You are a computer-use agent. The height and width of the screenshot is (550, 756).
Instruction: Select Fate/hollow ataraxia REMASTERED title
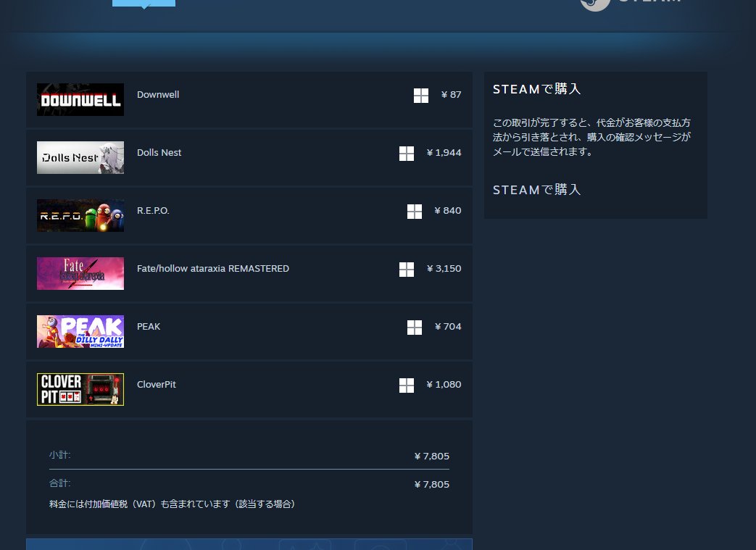(x=213, y=269)
